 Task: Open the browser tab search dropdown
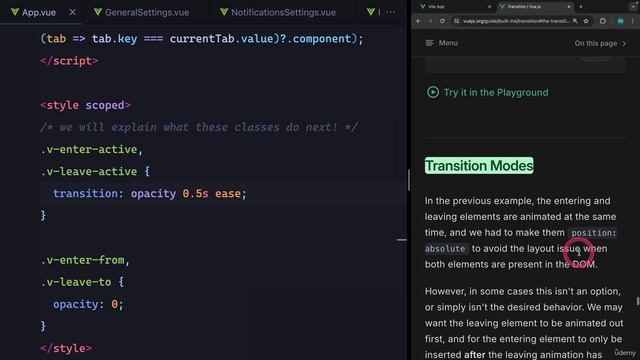coord(633,6)
